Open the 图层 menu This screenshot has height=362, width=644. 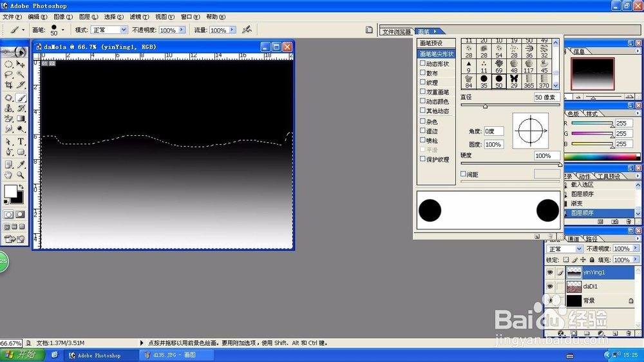pyautogui.click(x=88, y=17)
